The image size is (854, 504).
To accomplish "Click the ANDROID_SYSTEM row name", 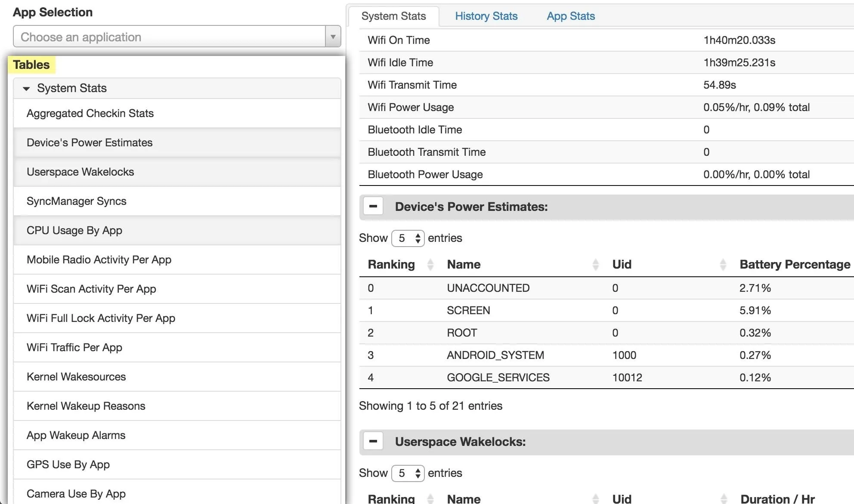I will pos(495,355).
